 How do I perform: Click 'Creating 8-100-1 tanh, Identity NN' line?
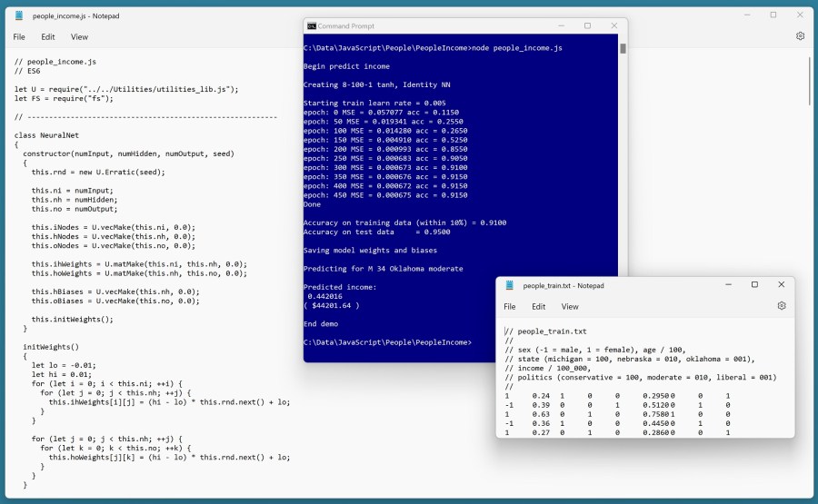tap(376, 85)
